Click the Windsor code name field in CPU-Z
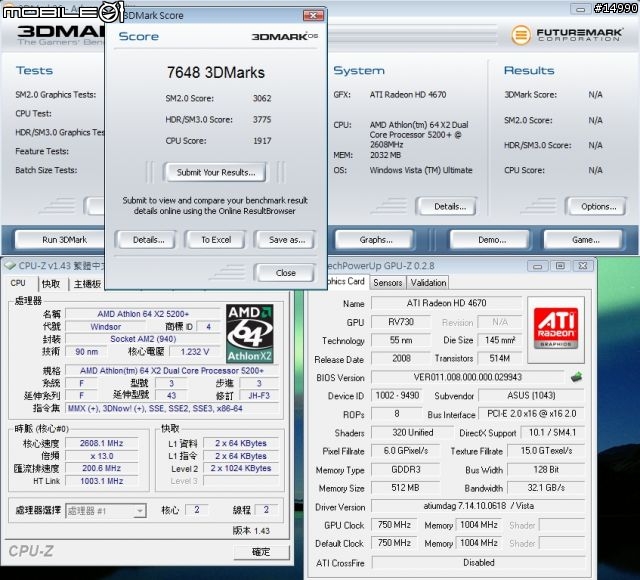Image resolution: width=640 pixels, height=580 pixels. (x=105, y=327)
